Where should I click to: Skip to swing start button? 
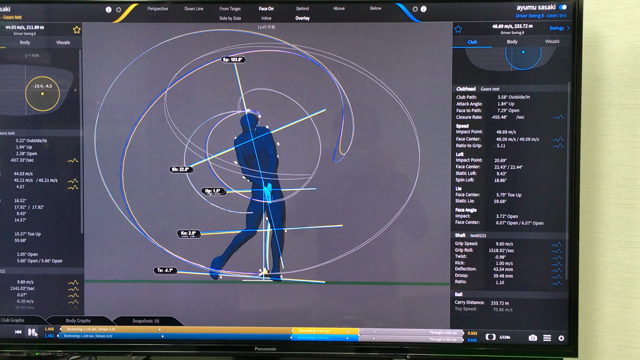click(18, 332)
